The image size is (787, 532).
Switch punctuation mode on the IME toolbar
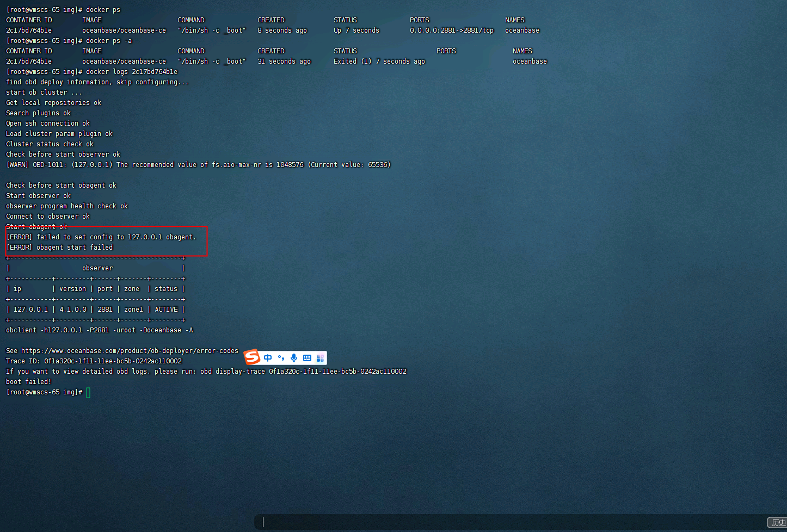[x=281, y=358]
